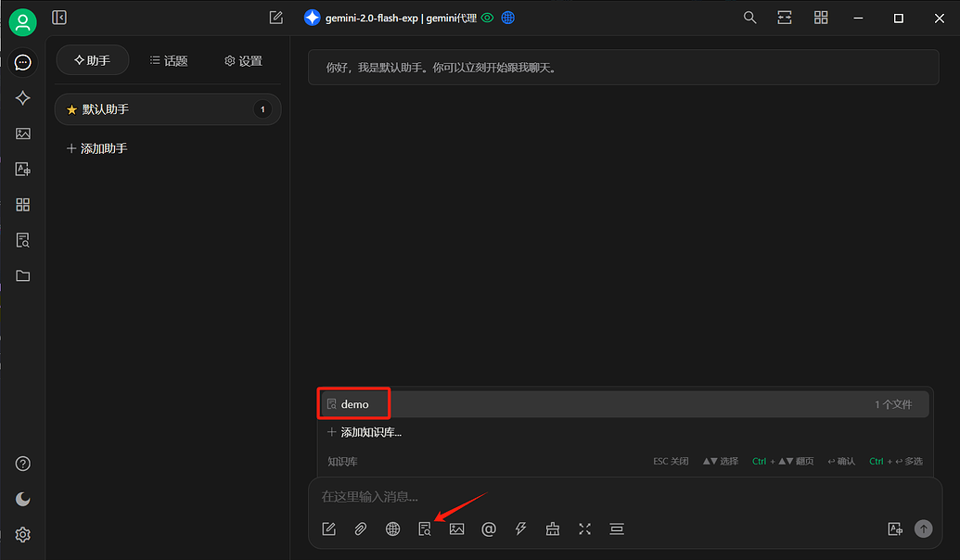Open Files folder icon in left sidebar

click(x=23, y=275)
